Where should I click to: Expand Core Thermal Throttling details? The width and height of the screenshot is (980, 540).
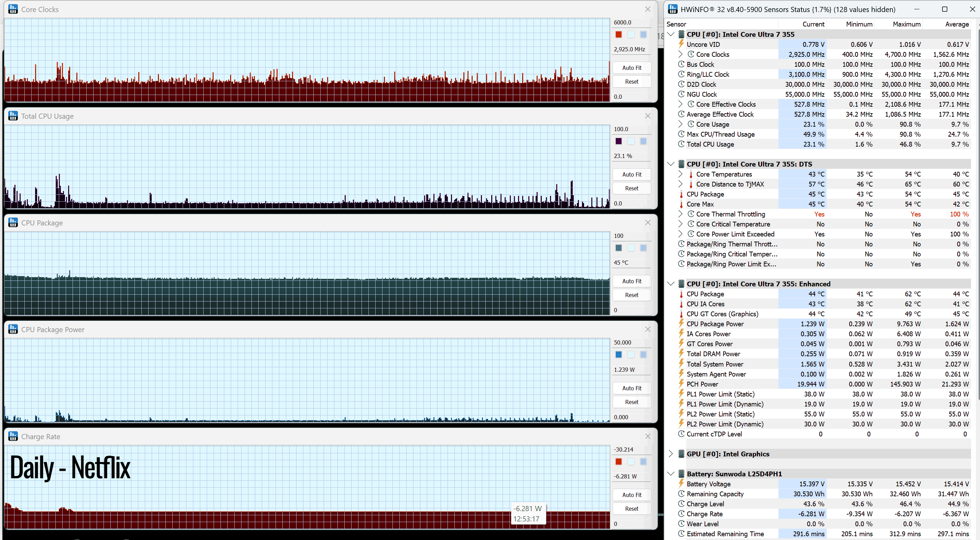pyautogui.click(x=681, y=214)
